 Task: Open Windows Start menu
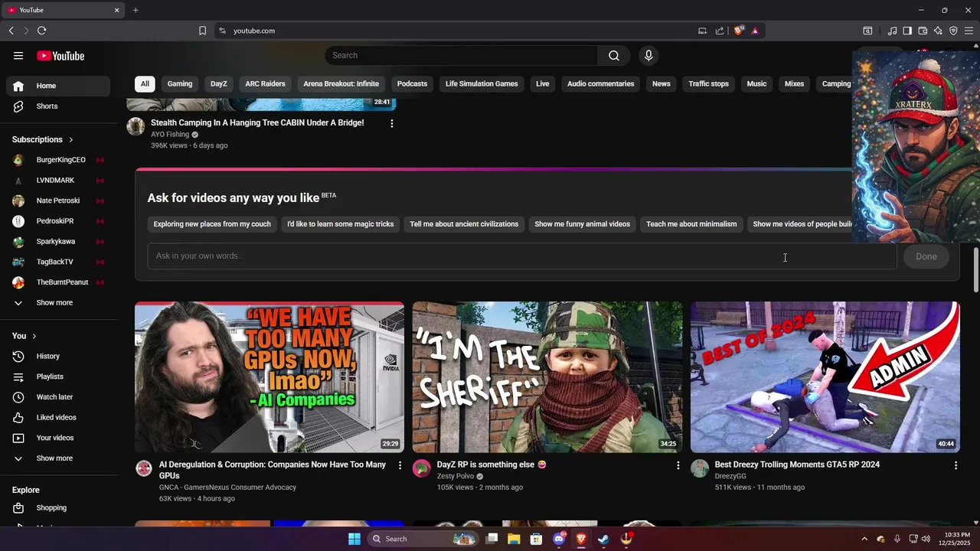(354, 539)
